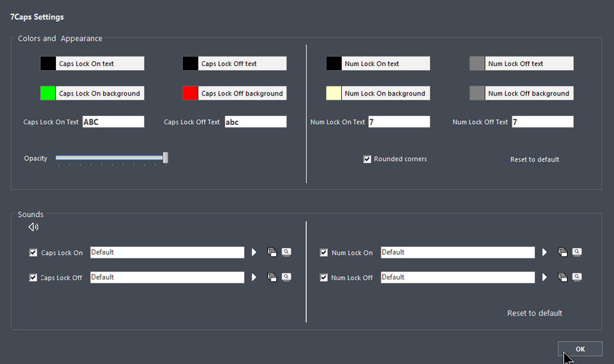Edit the Caps Lock Off Text field 'abc'

(256, 122)
